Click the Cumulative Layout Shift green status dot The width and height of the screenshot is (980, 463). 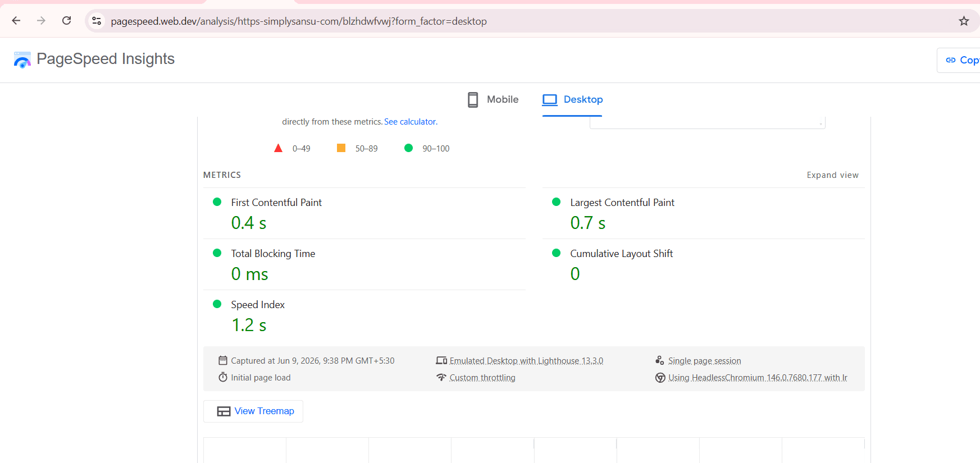(x=557, y=253)
